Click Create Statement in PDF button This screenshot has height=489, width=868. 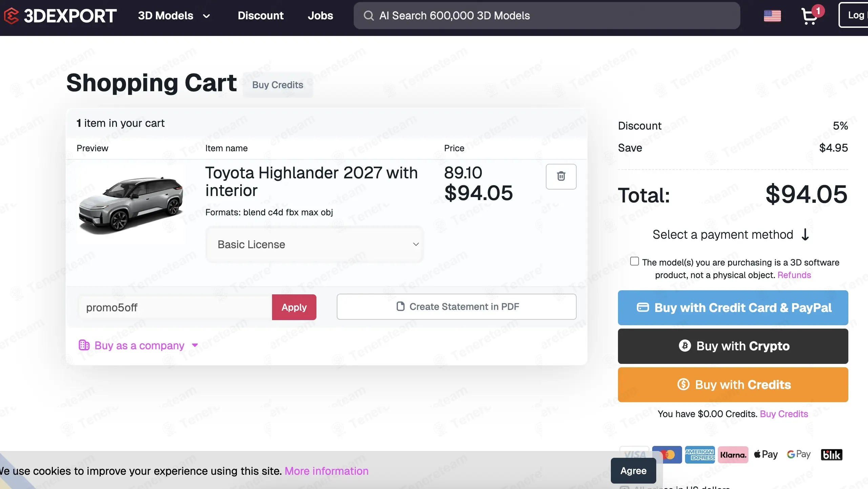pyautogui.click(x=456, y=307)
